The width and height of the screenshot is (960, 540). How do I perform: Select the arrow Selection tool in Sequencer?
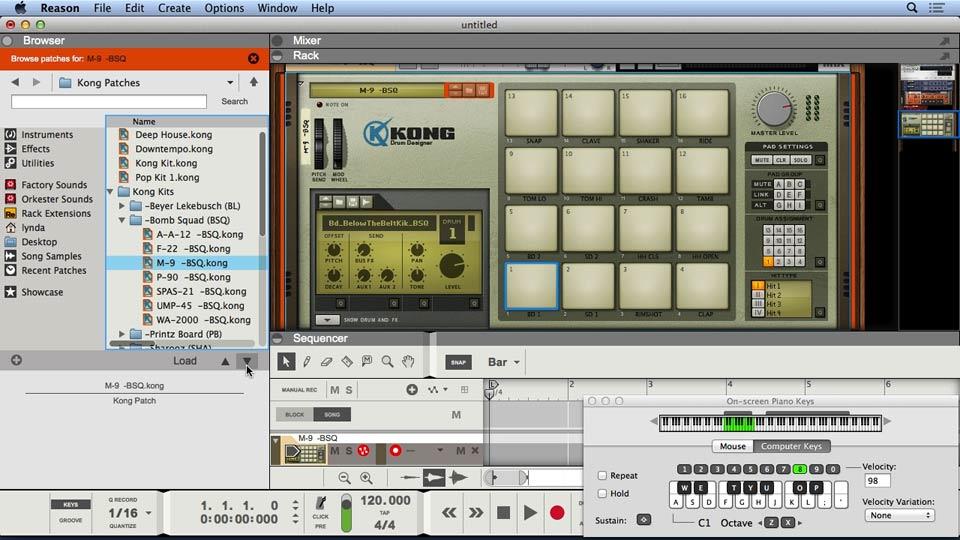pyautogui.click(x=285, y=361)
